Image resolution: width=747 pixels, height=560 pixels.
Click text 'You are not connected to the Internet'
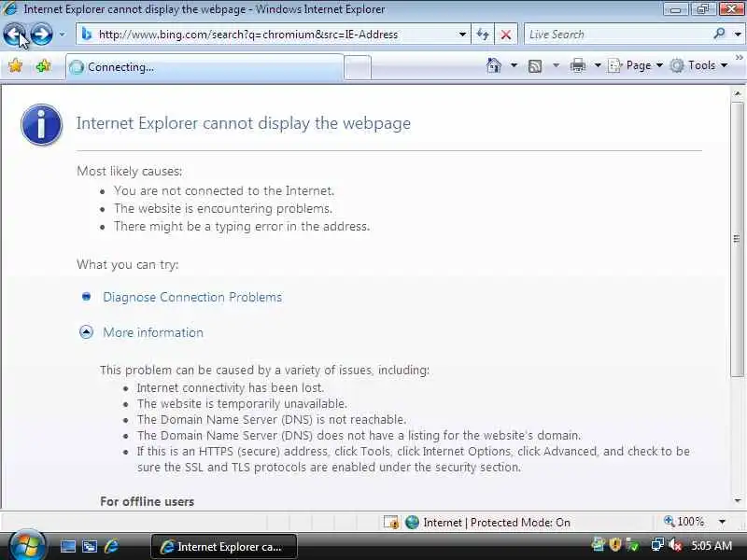224,191
